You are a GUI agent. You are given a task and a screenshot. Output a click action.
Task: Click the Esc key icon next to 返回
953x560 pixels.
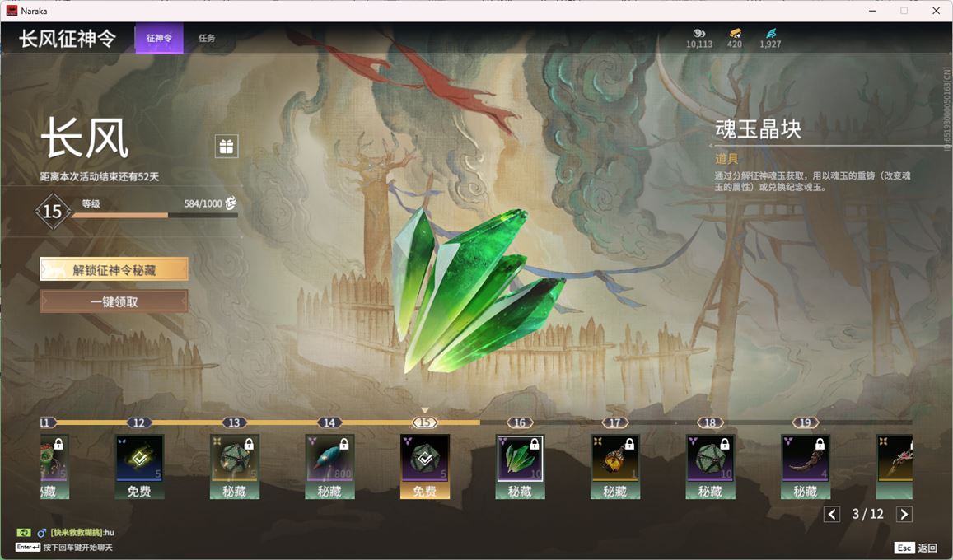click(904, 548)
